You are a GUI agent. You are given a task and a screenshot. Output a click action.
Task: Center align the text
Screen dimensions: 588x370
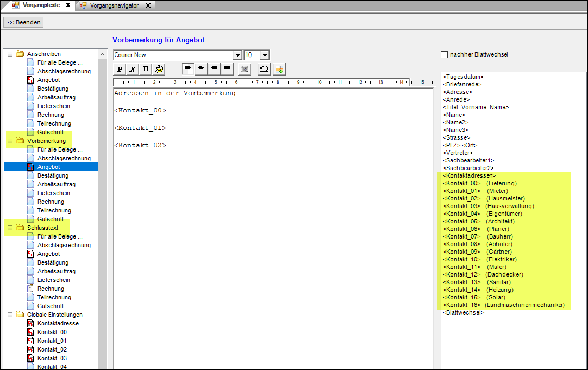click(x=201, y=69)
